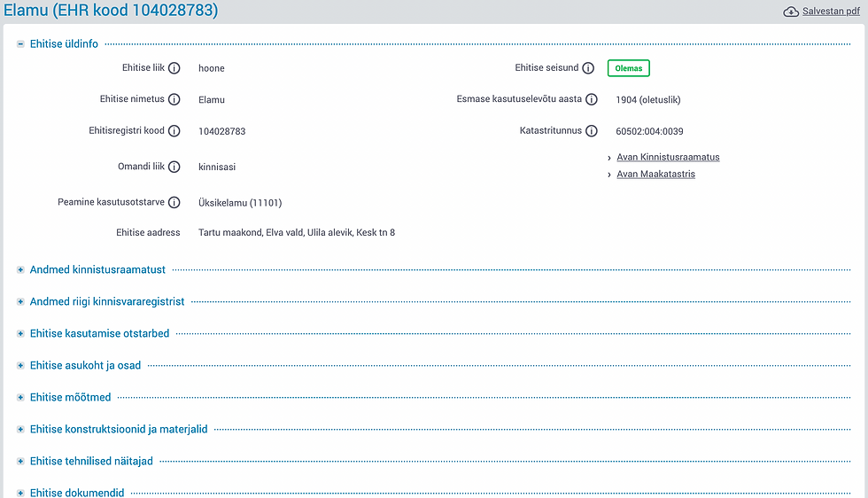Collapse the Ehitise üldinfo section

click(x=20, y=43)
